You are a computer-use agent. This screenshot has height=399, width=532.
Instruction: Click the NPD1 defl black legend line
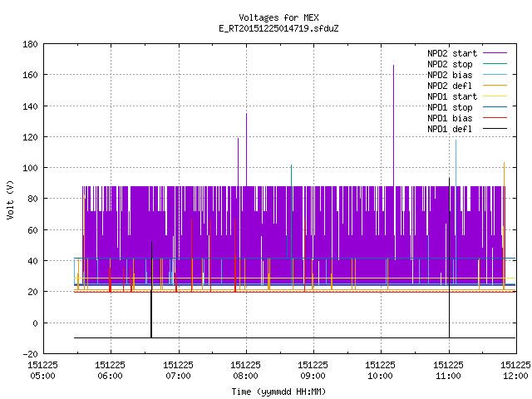coord(495,129)
